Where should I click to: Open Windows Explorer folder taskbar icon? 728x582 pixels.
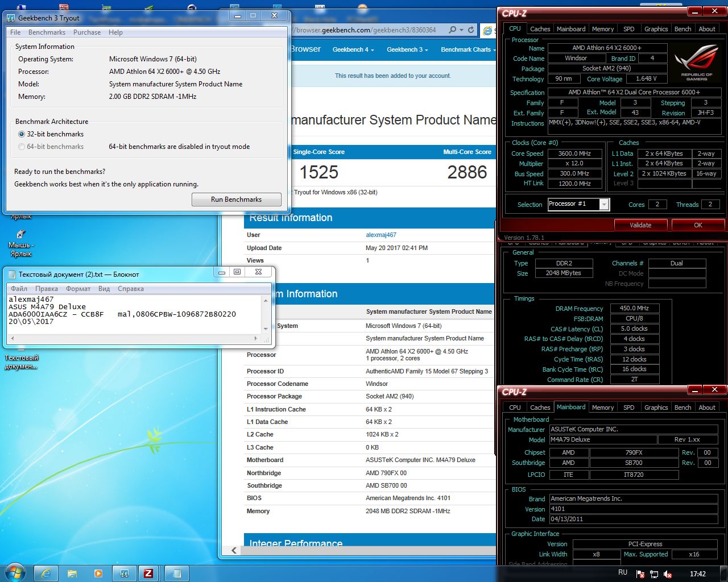(x=72, y=573)
